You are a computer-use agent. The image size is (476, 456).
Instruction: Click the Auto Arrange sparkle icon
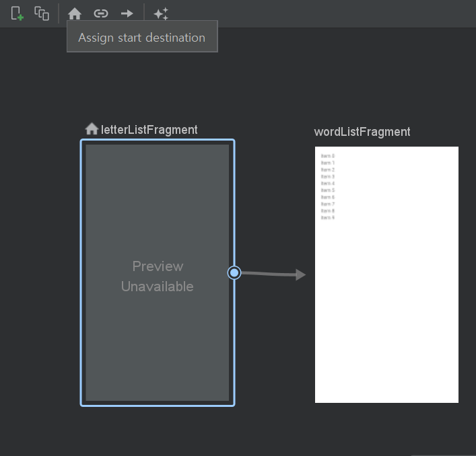pyautogui.click(x=161, y=13)
